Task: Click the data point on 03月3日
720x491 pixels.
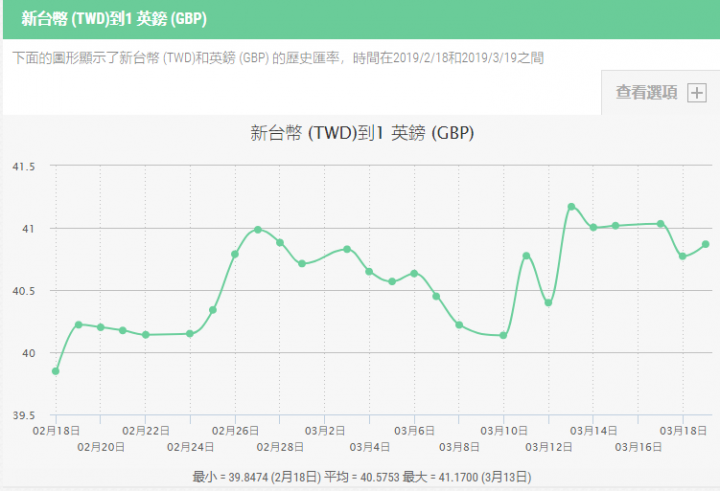Action: click(347, 249)
